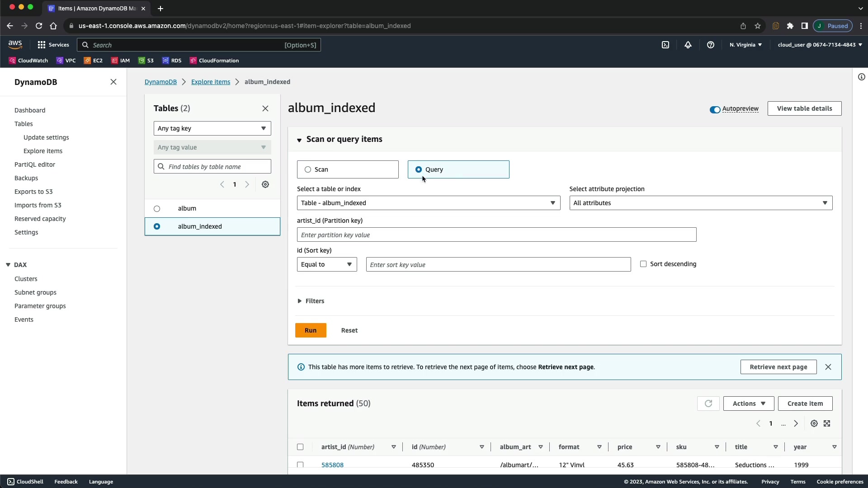Expand items table to full screen
Image resolution: width=868 pixels, height=488 pixels.
click(x=827, y=423)
